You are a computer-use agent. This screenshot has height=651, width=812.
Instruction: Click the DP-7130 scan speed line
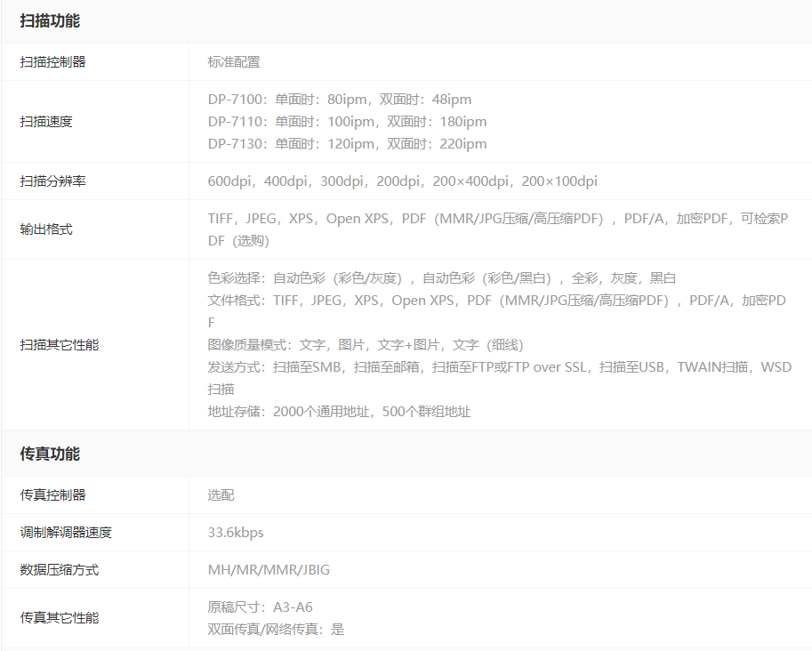347,143
